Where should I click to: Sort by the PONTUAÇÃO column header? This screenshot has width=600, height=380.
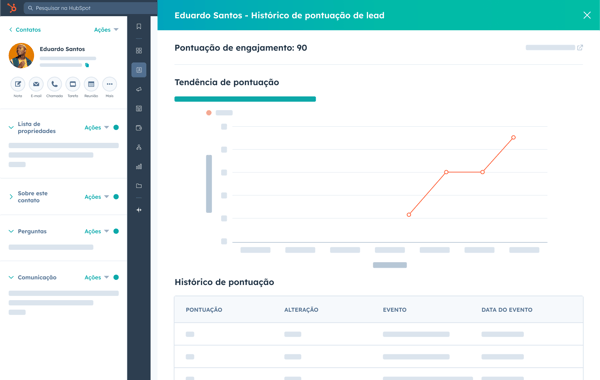(204, 310)
